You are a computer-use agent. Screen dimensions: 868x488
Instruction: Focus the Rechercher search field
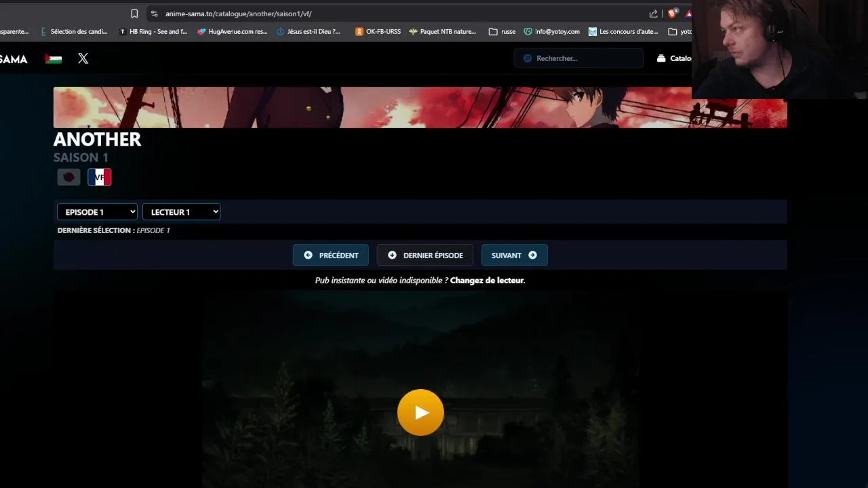click(578, 58)
